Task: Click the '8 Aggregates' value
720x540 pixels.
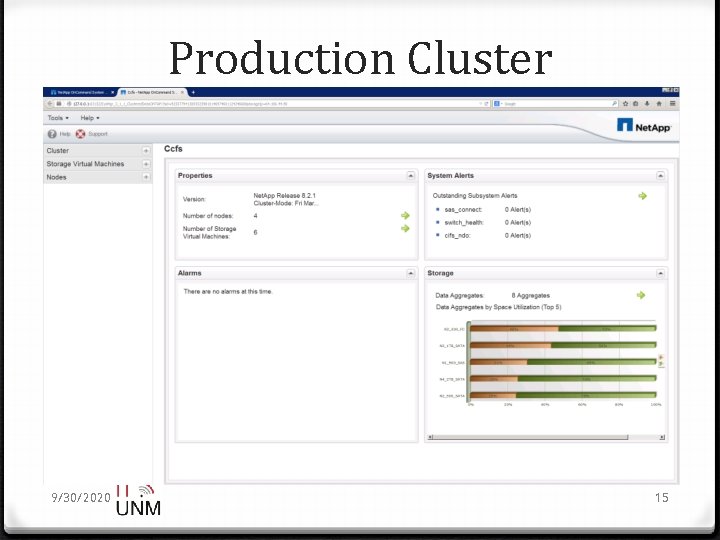Action: (530, 296)
